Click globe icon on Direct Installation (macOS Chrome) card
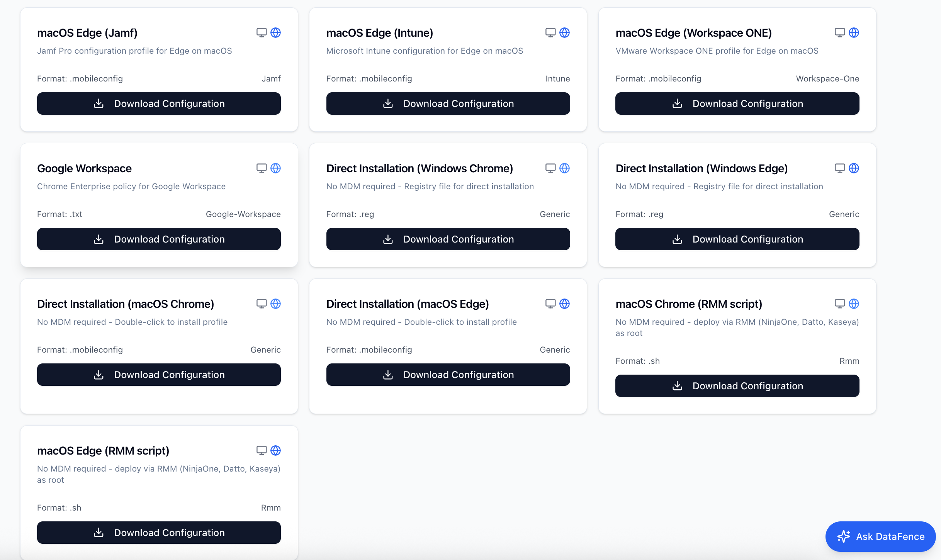This screenshot has width=941, height=560. click(275, 304)
